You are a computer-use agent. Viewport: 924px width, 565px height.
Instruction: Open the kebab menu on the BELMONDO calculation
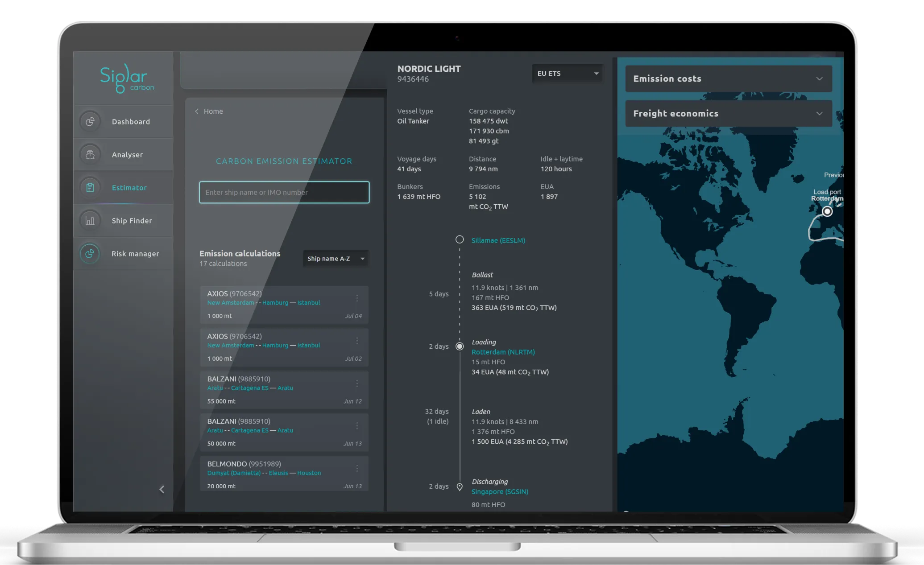coord(357,468)
